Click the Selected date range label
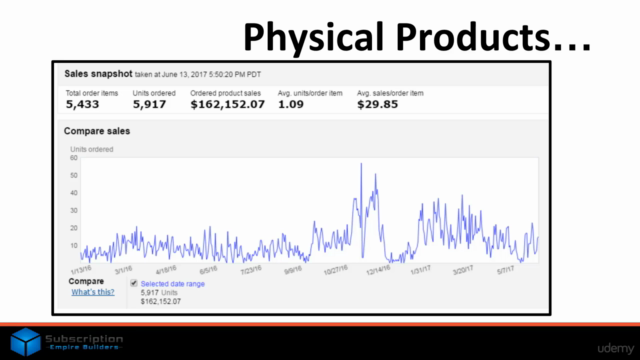Viewport: 640px width, 360px height. click(x=173, y=284)
